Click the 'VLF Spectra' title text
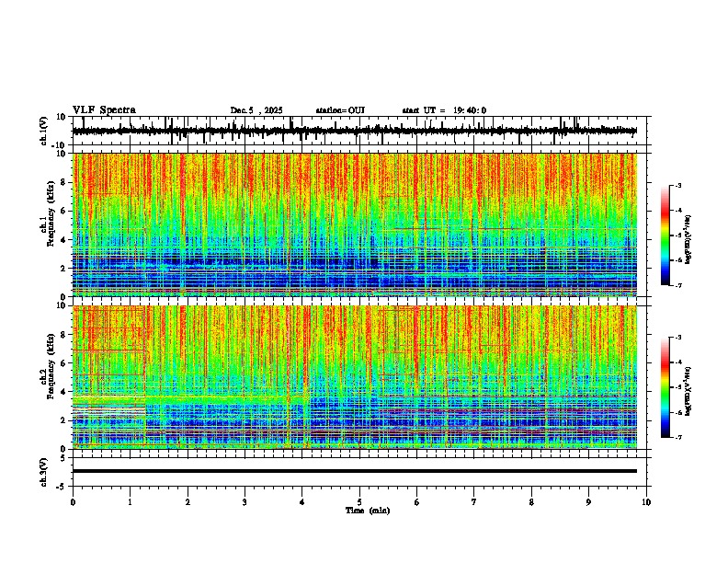This screenshot has width=728, height=563. coord(104,110)
